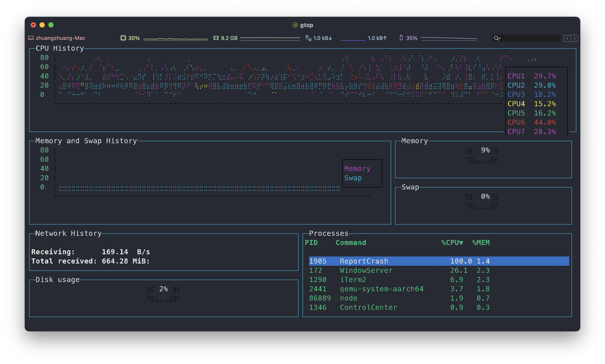Focus the status bar search field
605x364 pixels.
(x=526, y=38)
